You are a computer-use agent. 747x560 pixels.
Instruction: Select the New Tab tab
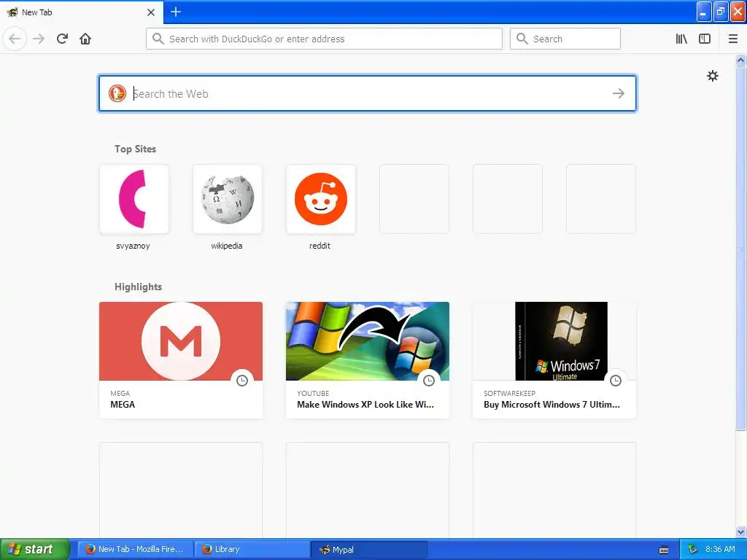[82, 12]
